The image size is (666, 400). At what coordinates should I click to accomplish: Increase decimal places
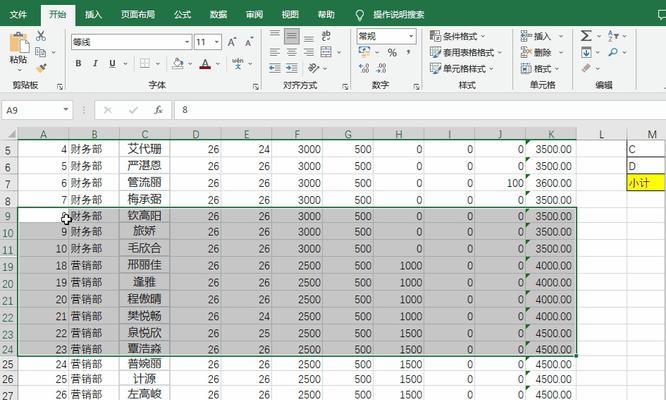pyautogui.click(x=364, y=68)
